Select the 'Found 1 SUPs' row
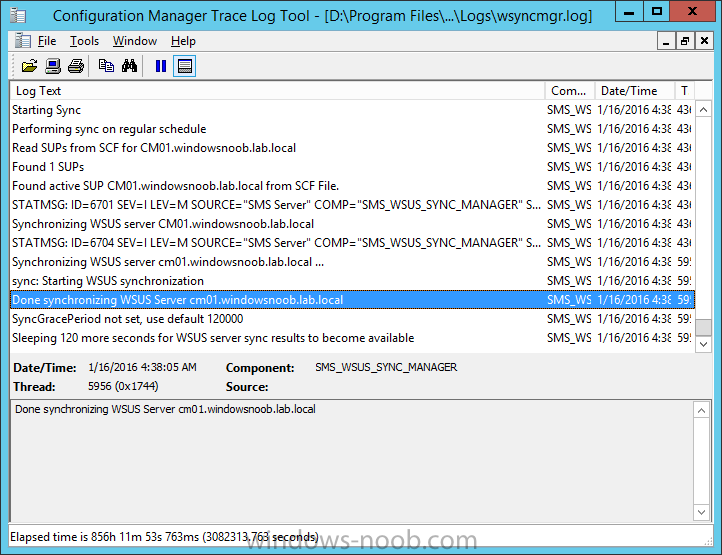722x555 pixels. pos(352,167)
